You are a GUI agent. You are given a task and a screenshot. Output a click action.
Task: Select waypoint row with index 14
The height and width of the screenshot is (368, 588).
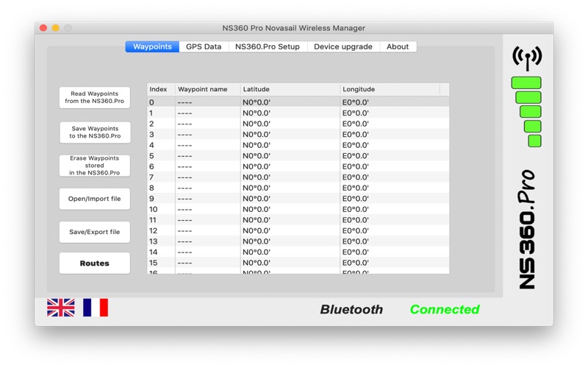click(298, 252)
